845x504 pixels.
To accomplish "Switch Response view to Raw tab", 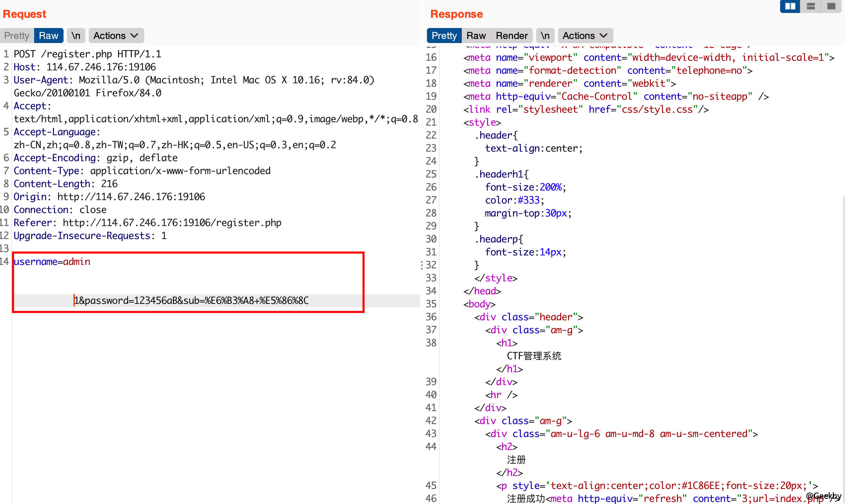I will tap(476, 36).
